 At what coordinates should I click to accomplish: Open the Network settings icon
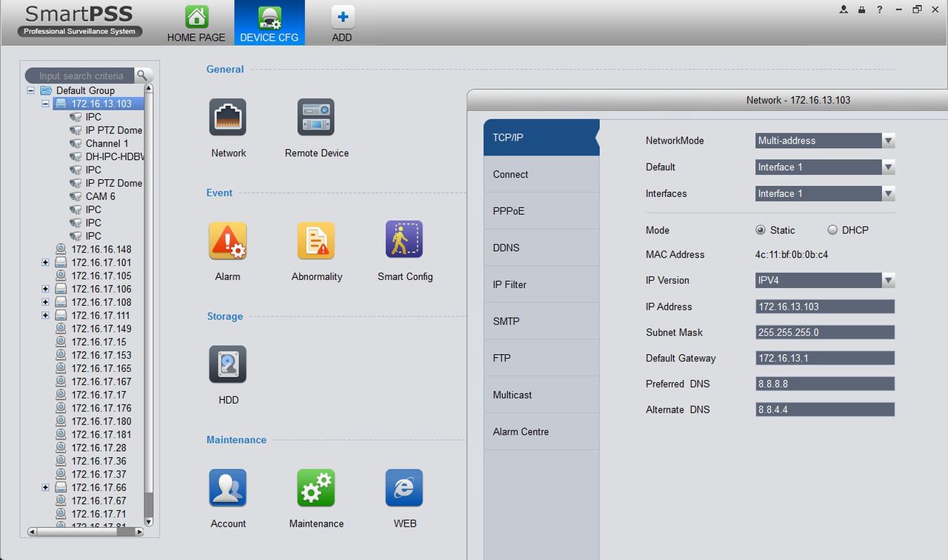[228, 117]
